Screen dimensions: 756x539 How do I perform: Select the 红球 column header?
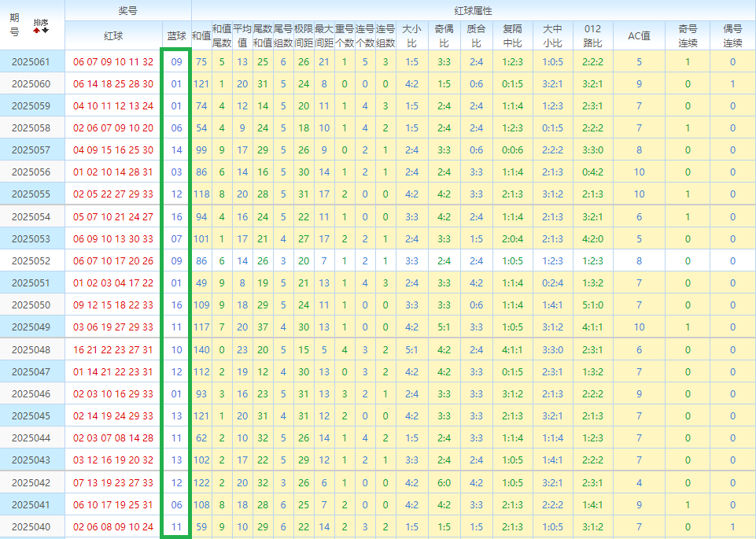113,36
